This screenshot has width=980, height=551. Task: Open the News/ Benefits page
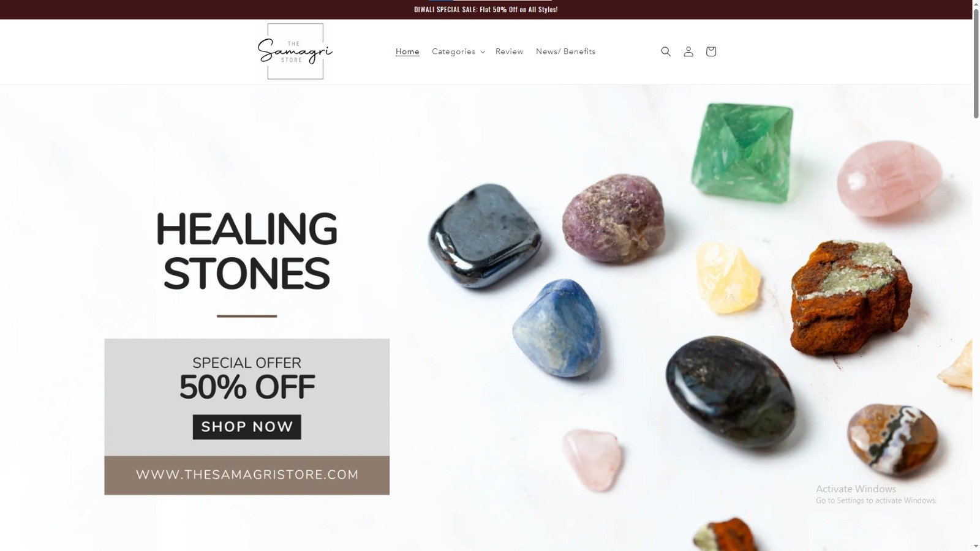coord(565,51)
